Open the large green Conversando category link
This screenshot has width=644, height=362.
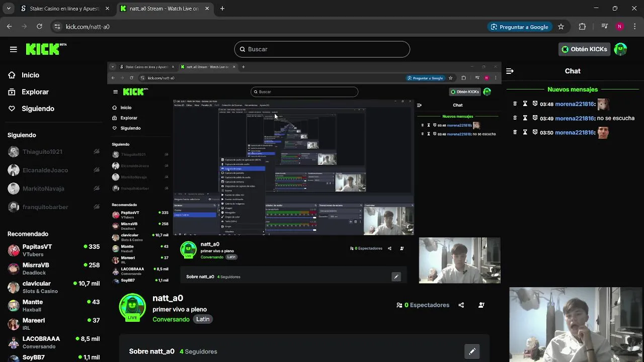coord(171,319)
